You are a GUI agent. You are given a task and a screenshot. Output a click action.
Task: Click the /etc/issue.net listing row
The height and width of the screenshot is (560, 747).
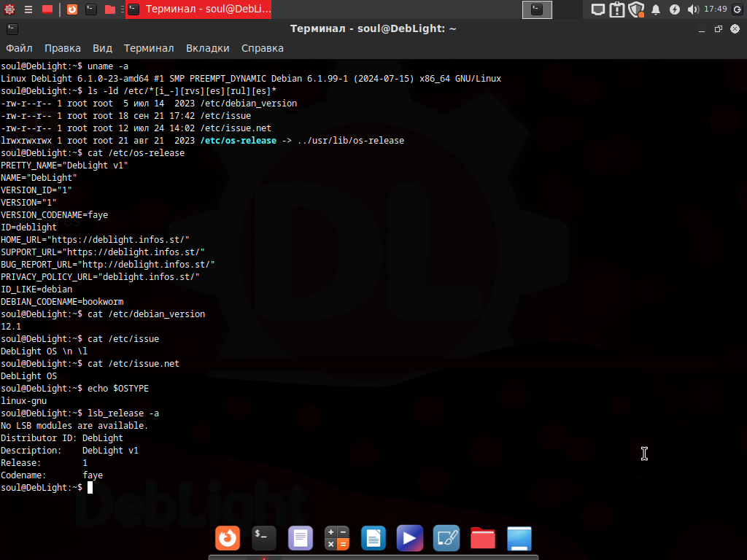[x=136, y=128]
